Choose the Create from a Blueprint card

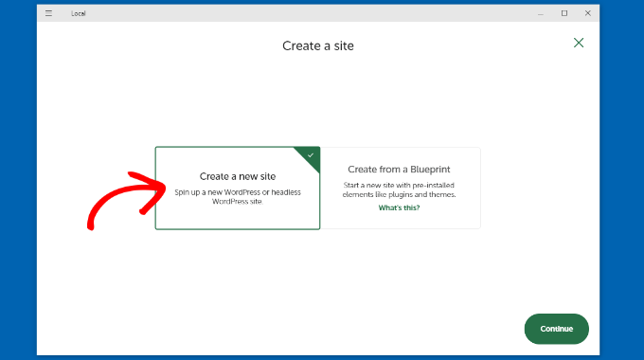point(400,189)
